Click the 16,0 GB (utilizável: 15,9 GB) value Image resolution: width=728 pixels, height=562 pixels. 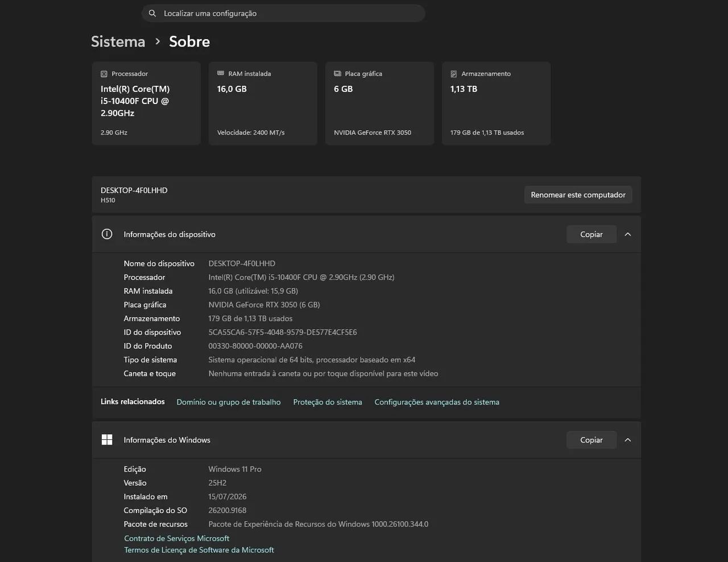253,291
